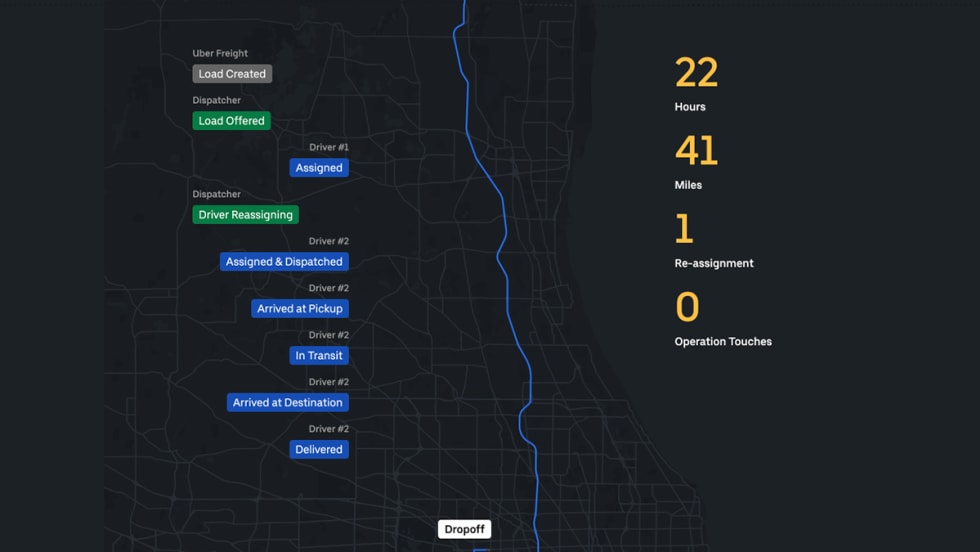Select the yellow 0 operation touches number
The image size is (980, 552).
click(x=687, y=307)
